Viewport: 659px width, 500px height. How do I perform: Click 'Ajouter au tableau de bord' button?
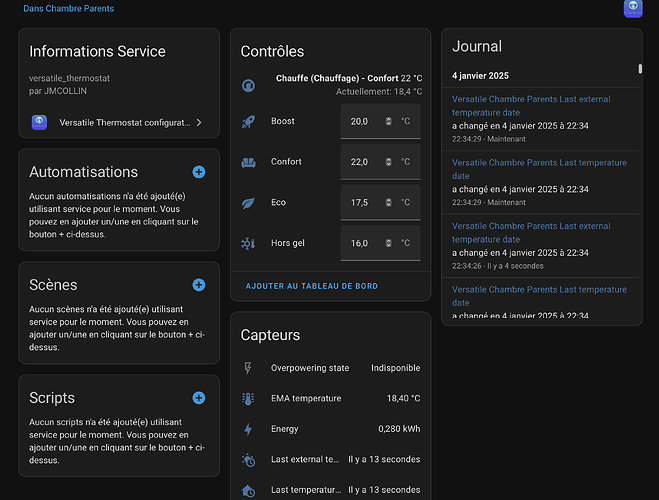312,286
